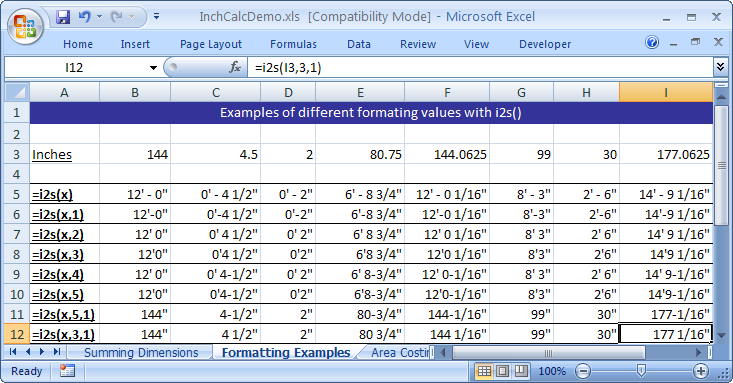The height and width of the screenshot is (383, 733).
Task: Zoom in with the plus button
Action: (x=700, y=371)
